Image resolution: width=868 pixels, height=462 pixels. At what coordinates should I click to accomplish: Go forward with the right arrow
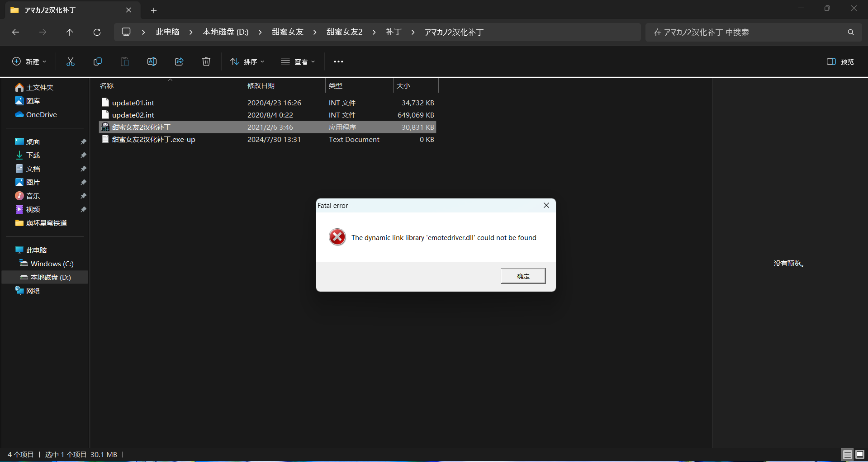43,32
